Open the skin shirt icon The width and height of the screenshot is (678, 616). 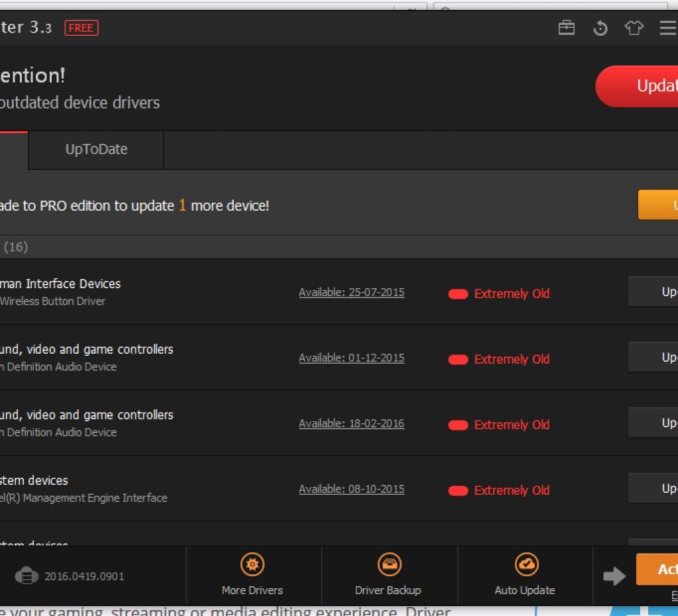point(634,28)
